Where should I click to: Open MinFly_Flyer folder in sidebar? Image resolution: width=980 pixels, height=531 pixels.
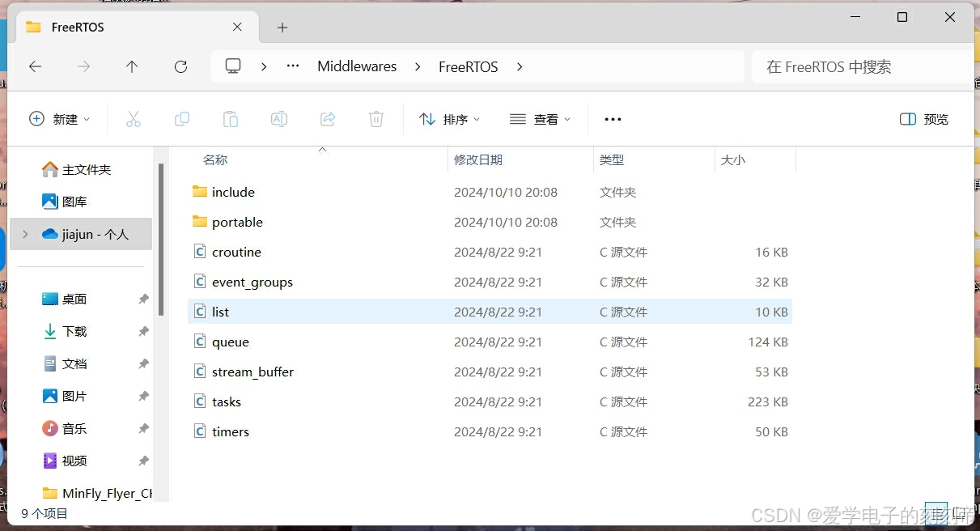pyautogui.click(x=97, y=493)
